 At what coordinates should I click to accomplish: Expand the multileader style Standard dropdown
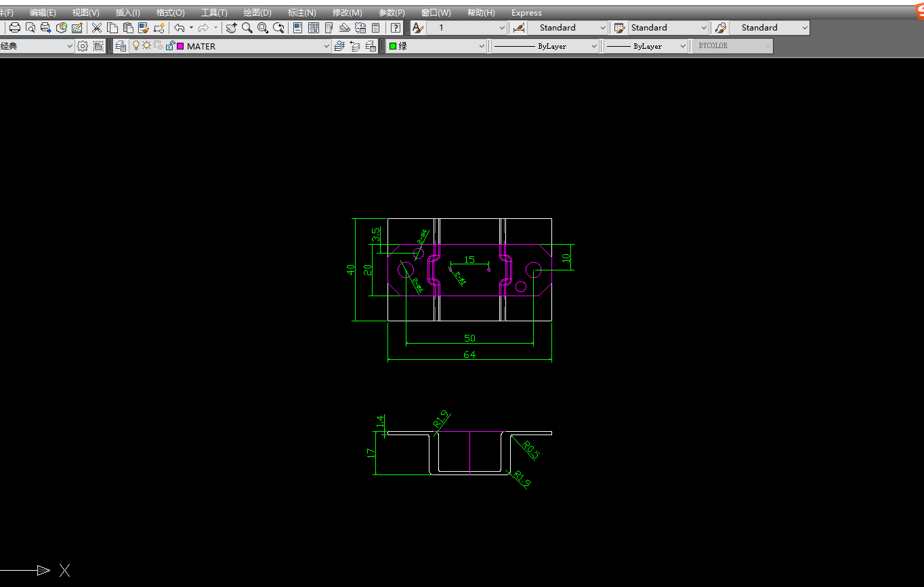coord(805,28)
